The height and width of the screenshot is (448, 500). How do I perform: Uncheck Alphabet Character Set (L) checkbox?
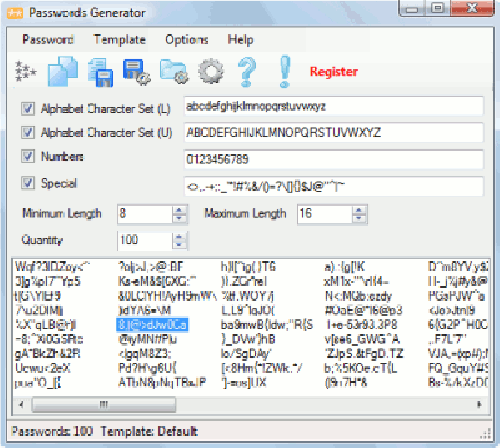28,108
